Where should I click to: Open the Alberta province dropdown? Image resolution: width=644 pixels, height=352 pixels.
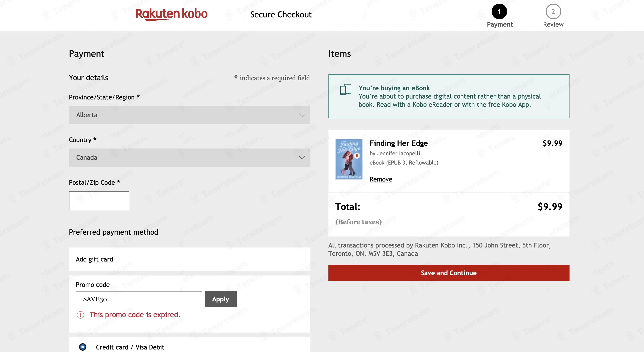pos(190,115)
